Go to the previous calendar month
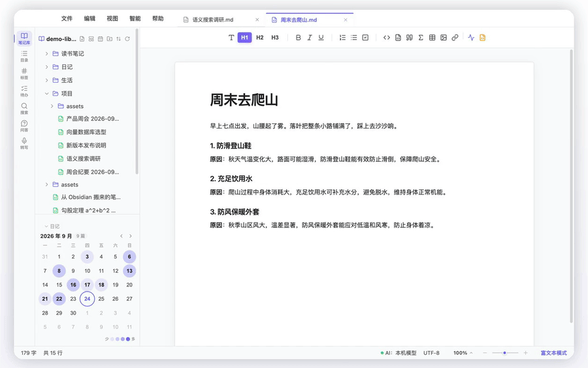Screen dimensions: 588x368 point(122,236)
